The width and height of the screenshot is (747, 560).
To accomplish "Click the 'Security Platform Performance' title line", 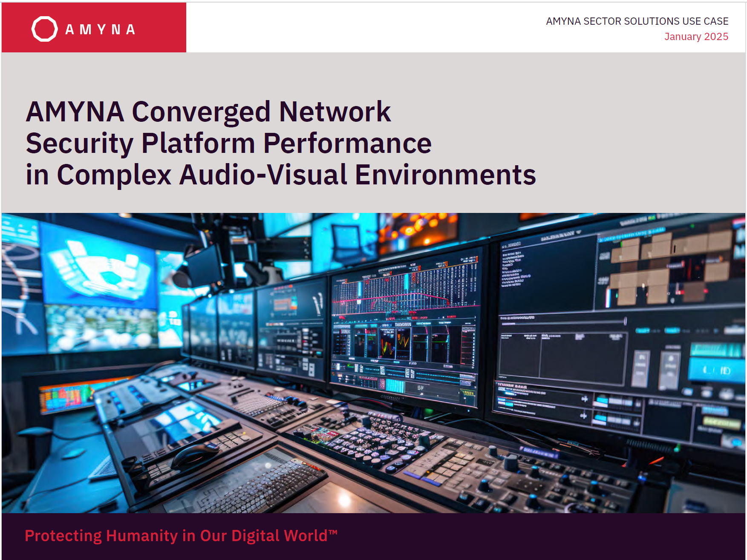I will click(228, 143).
